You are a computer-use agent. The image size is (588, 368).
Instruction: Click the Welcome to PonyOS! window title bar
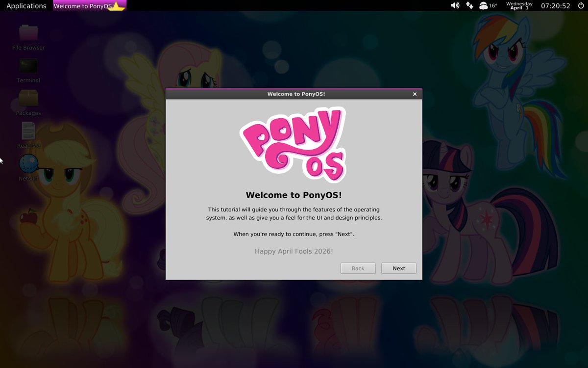[294, 94]
